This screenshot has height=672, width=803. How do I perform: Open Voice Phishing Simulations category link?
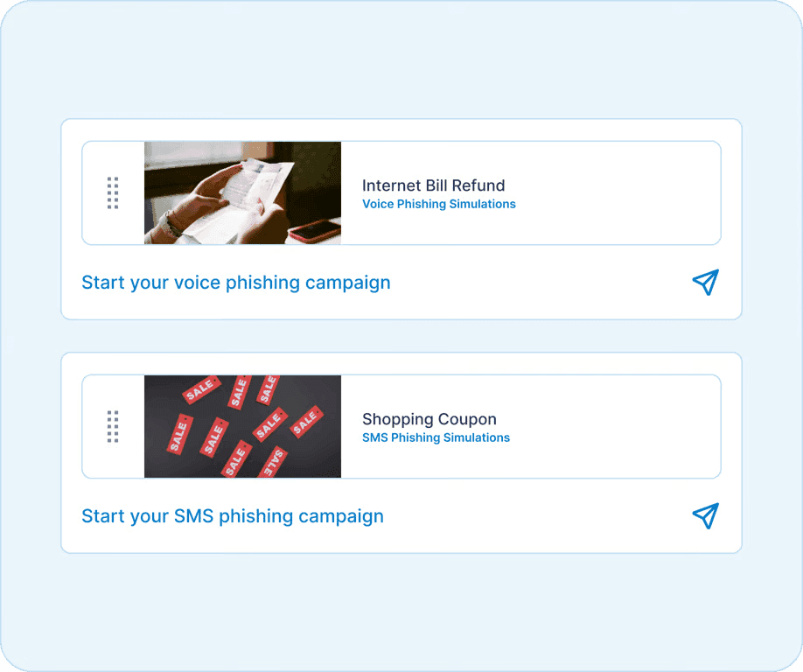[438, 204]
